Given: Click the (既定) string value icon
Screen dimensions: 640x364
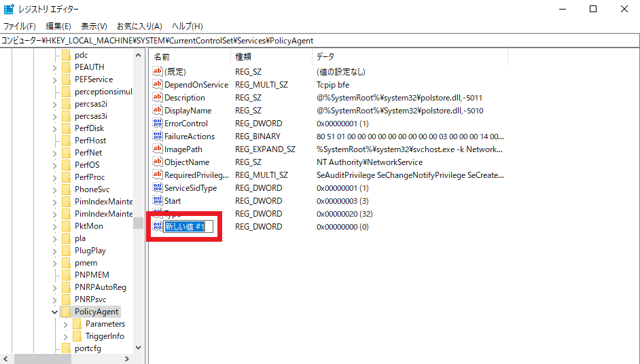Looking at the screenshot, I should 158,71.
